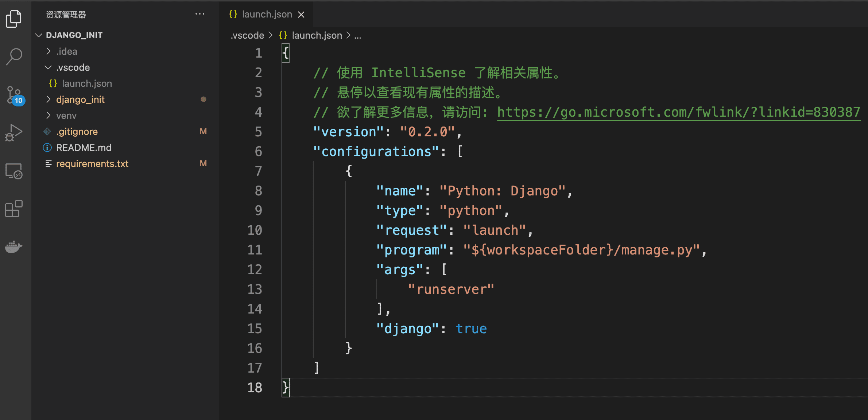Click the true value for django

coord(471,328)
